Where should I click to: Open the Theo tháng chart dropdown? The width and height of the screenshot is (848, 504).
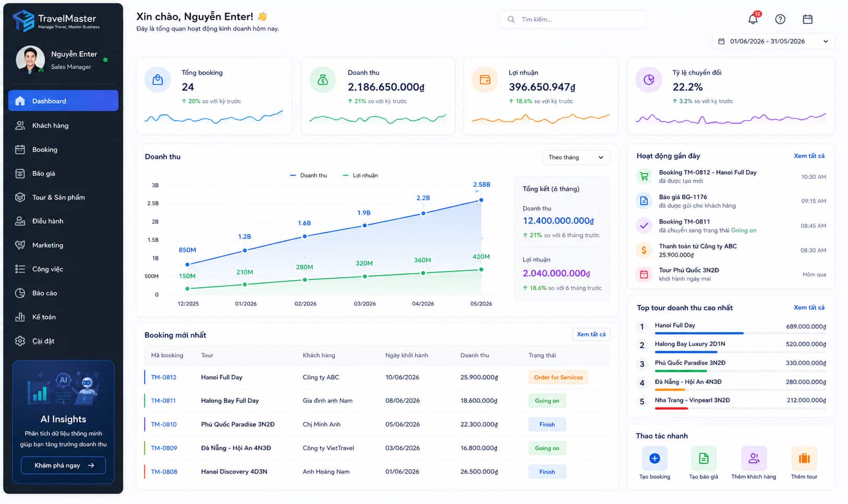(x=576, y=157)
